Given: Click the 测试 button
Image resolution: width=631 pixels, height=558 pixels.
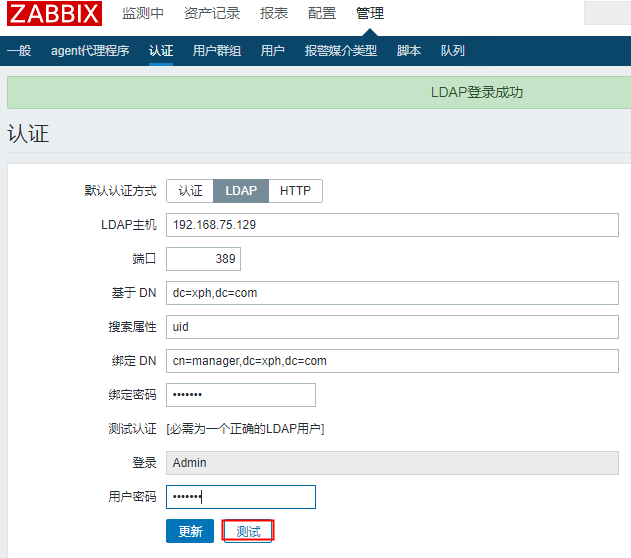Looking at the screenshot, I should click(x=248, y=531).
